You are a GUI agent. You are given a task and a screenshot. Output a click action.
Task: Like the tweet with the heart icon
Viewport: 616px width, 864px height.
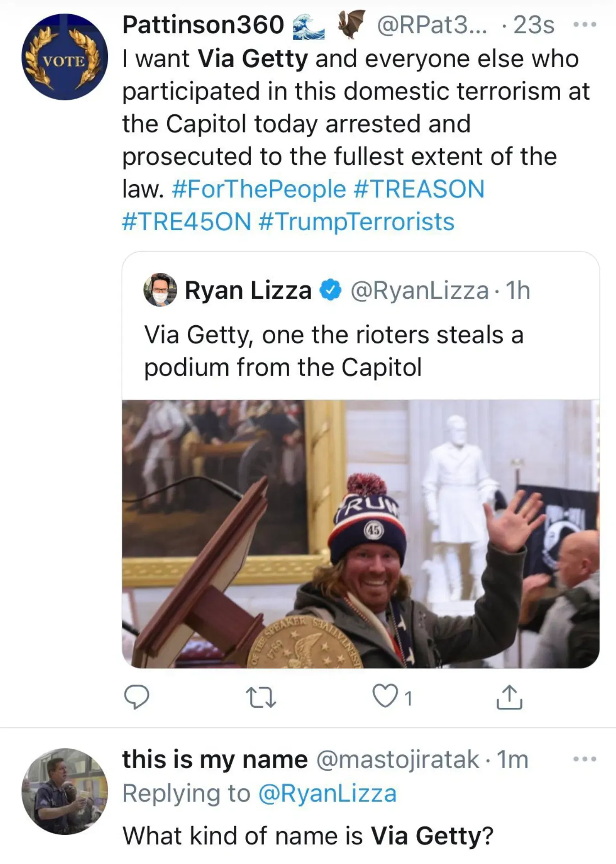[385, 696]
